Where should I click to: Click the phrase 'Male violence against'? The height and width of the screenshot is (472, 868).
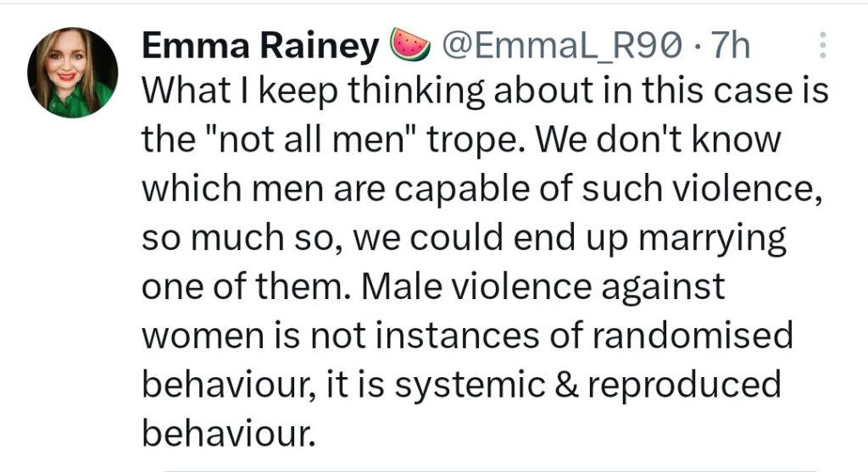click(542, 286)
